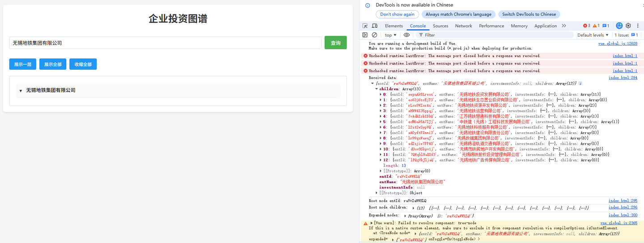The image size is (644, 243).
Task: Click the small info badge after Array(13)
Action: [580, 84]
